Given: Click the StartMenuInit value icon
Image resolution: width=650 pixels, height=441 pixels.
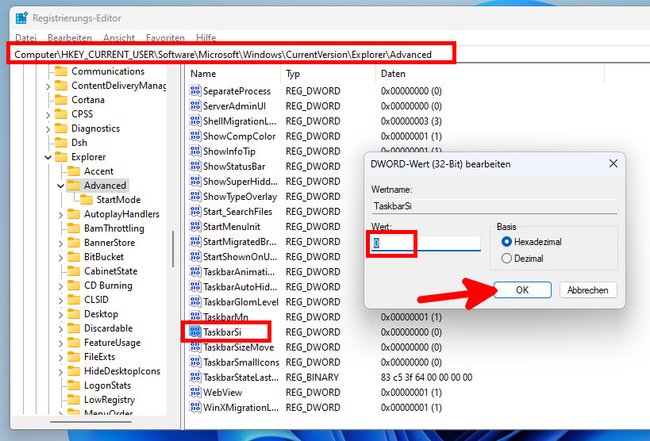Looking at the screenshot, I should click(x=195, y=226).
